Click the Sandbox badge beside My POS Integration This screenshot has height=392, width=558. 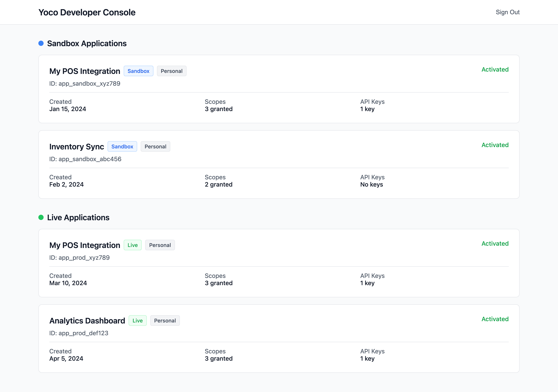138,71
